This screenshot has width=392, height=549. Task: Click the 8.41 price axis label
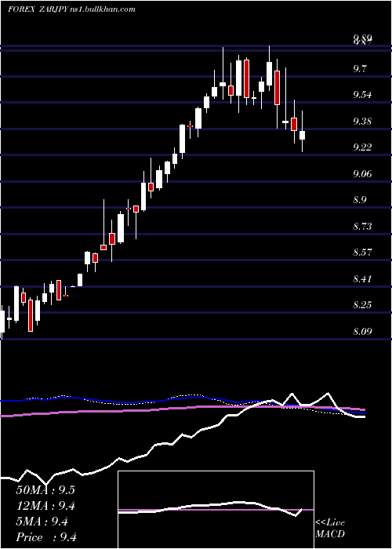[362, 279]
